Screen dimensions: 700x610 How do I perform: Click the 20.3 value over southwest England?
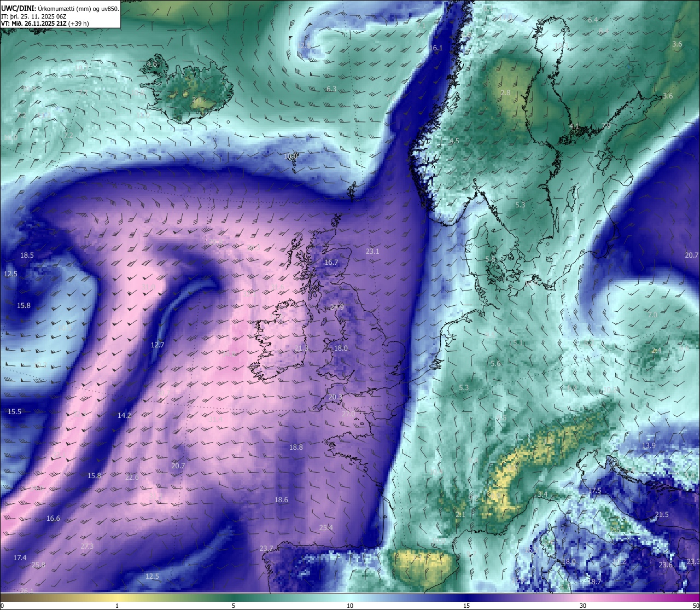(335, 397)
